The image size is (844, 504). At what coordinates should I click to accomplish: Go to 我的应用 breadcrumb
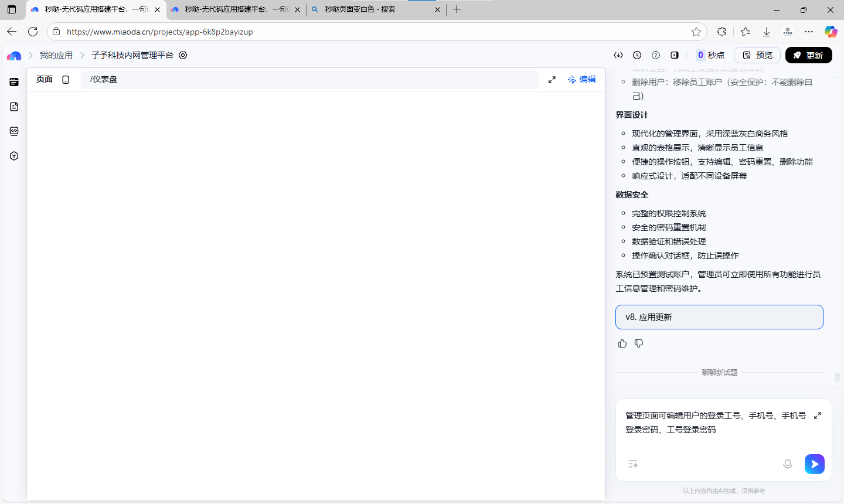(x=56, y=55)
